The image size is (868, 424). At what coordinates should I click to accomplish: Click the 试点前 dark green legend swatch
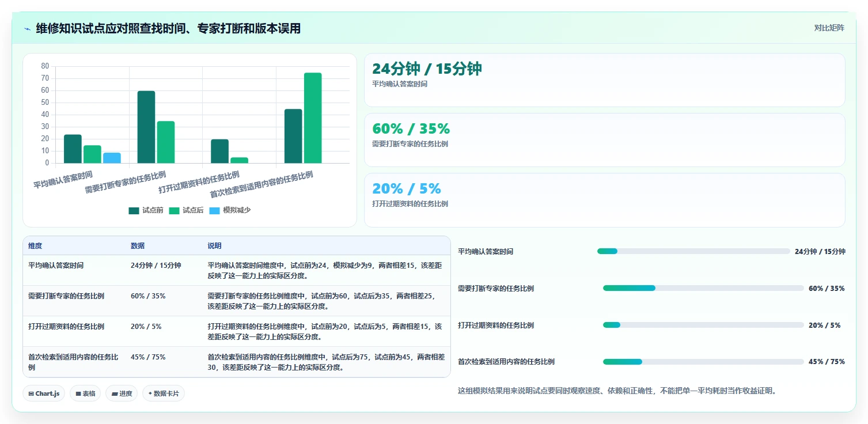pos(134,211)
